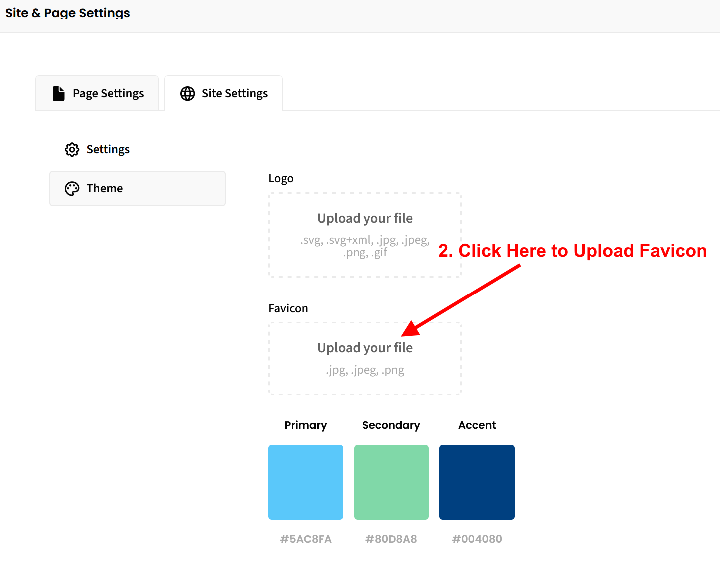Select the Theme sidebar item
The image size is (720, 588).
click(x=137, y=188)
